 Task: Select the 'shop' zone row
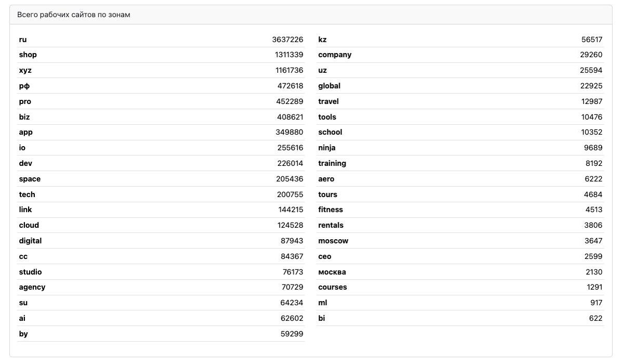161,55
